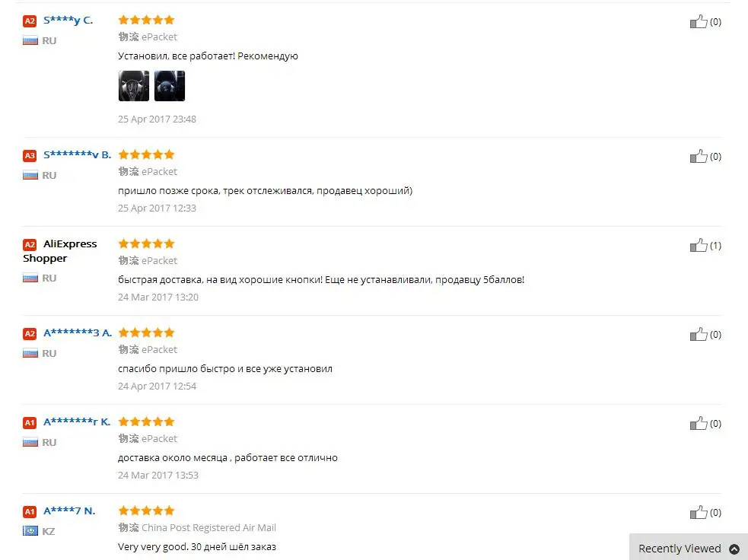Open reviewer profile A*******r K.
The height and width of the screenshot is (560, 748).
point(76,422)
